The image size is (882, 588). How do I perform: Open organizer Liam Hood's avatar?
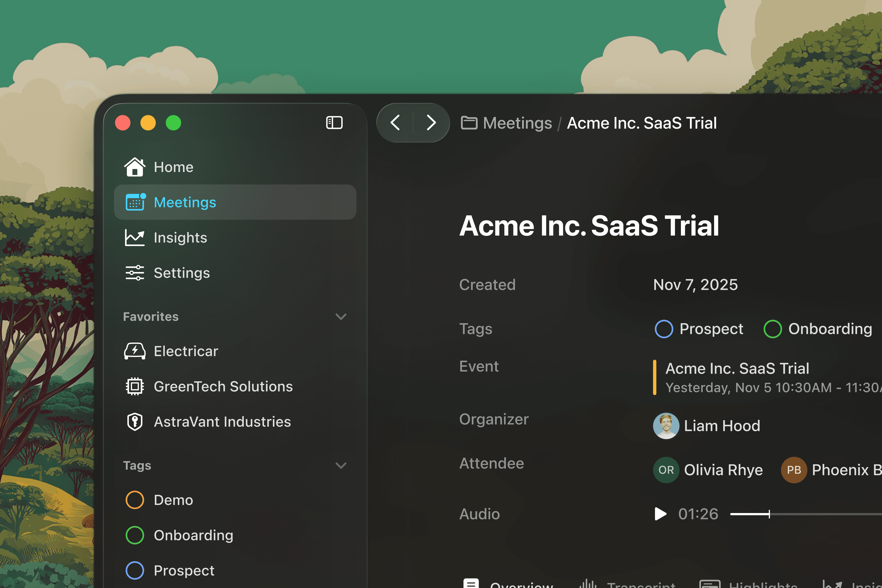(666, 426)
